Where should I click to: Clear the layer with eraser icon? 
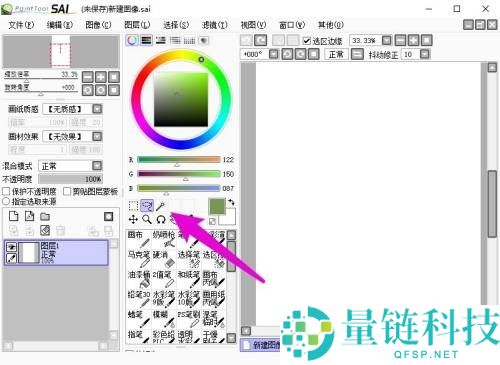pos(45,230)
